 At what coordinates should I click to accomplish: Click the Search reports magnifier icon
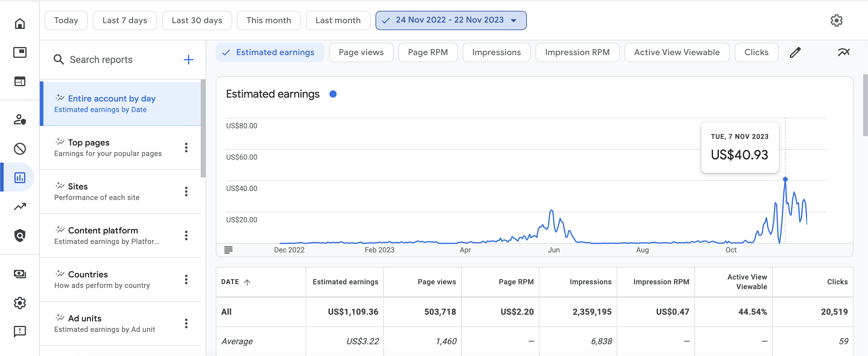tap(59, 60)
